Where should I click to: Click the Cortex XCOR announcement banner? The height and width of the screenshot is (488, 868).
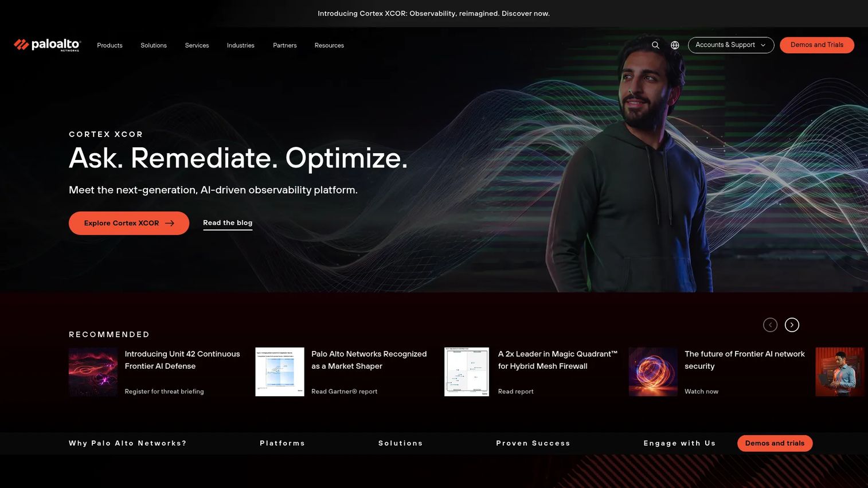tap(433, 13)
